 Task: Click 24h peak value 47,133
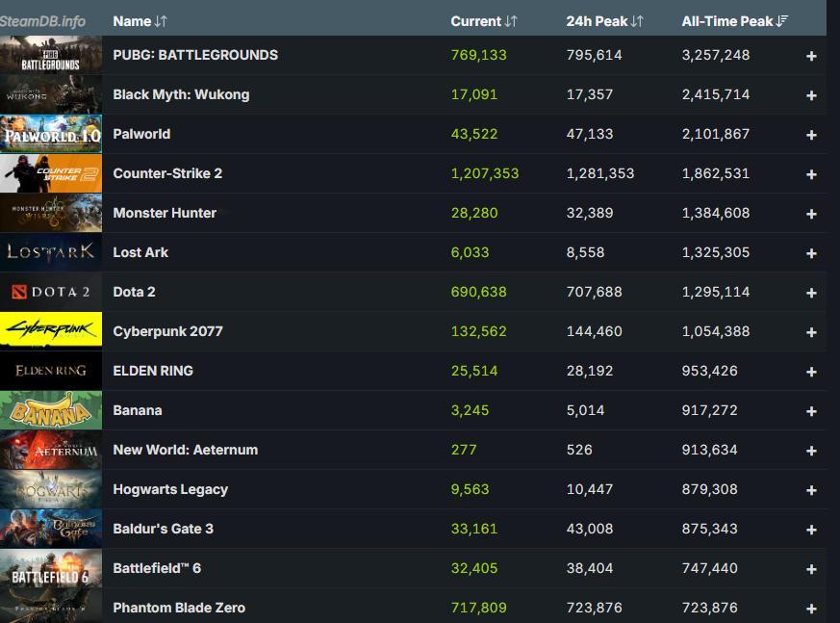click(x=589, y=134)
